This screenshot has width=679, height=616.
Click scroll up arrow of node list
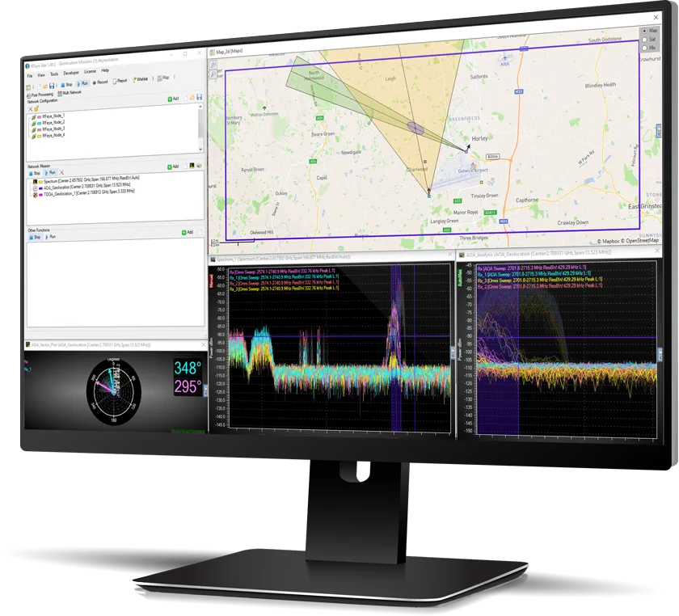pos(200,107)
